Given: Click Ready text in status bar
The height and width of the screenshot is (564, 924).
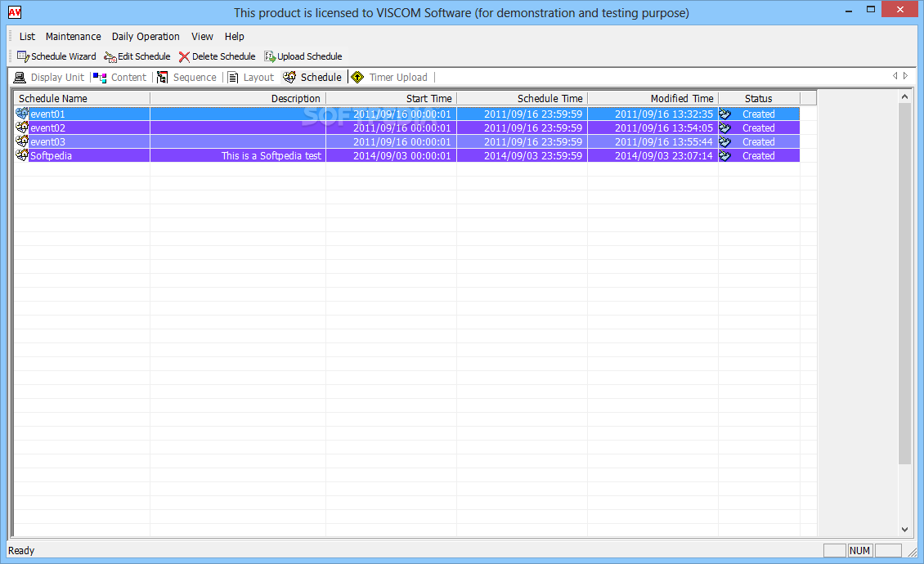Looking at the screenshot, I should click(21, 550).
